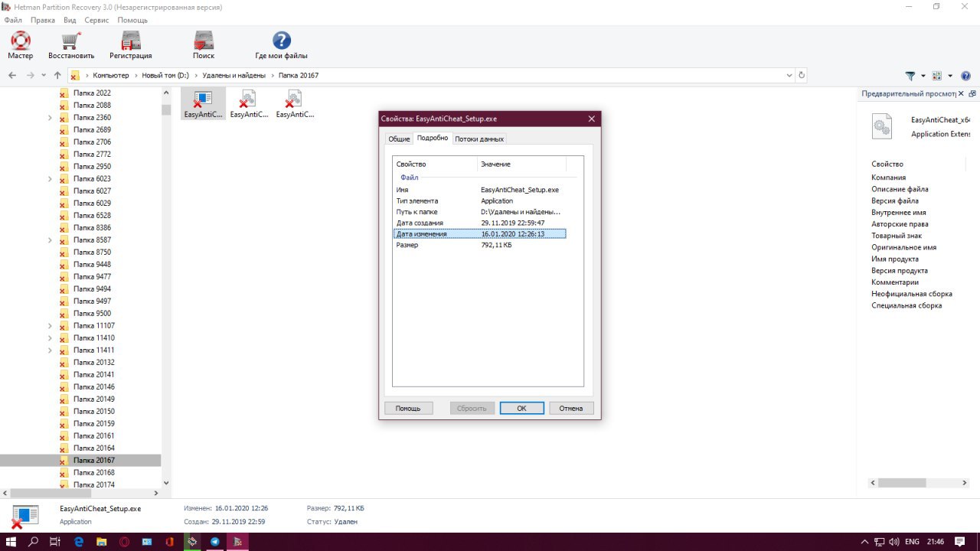The image size is (980, 551).
Task: Select the second EasyAntiC... file in folder view
Action: tap(249, 103)
